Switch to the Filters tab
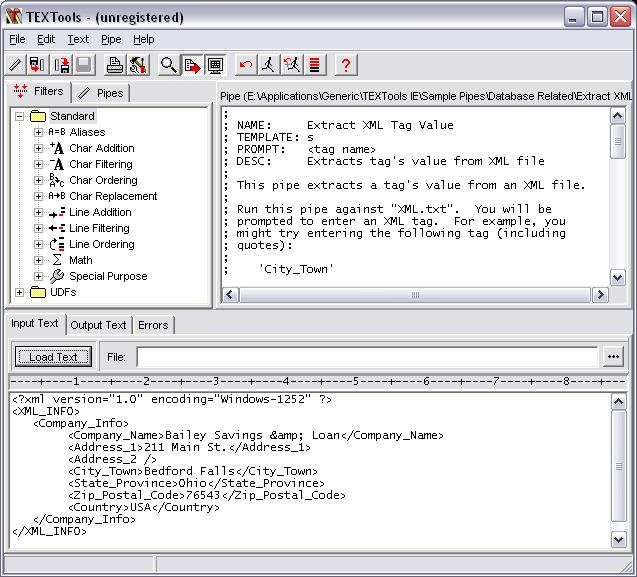 [39, 91]
